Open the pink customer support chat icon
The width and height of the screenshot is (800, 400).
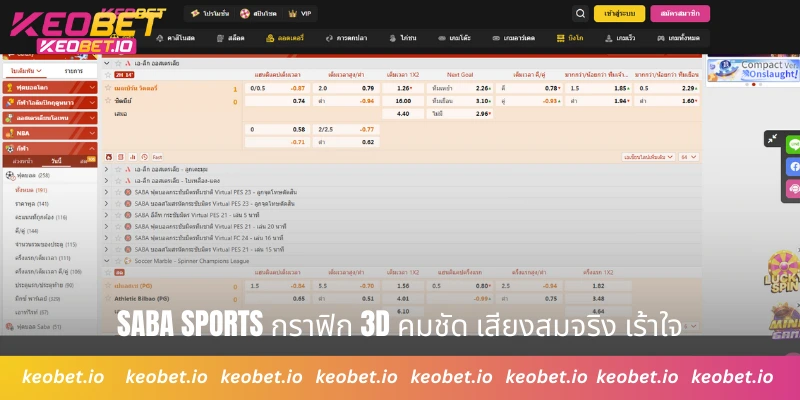(793, 188)
